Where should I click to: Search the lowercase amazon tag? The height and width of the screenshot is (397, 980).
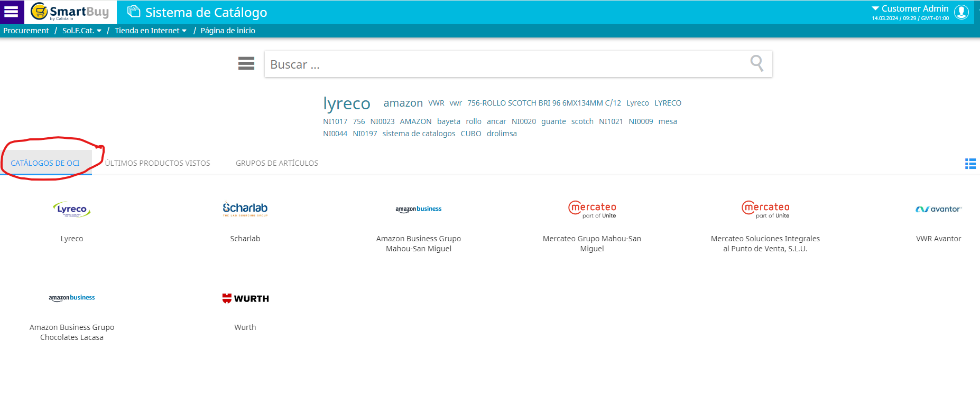403,103
